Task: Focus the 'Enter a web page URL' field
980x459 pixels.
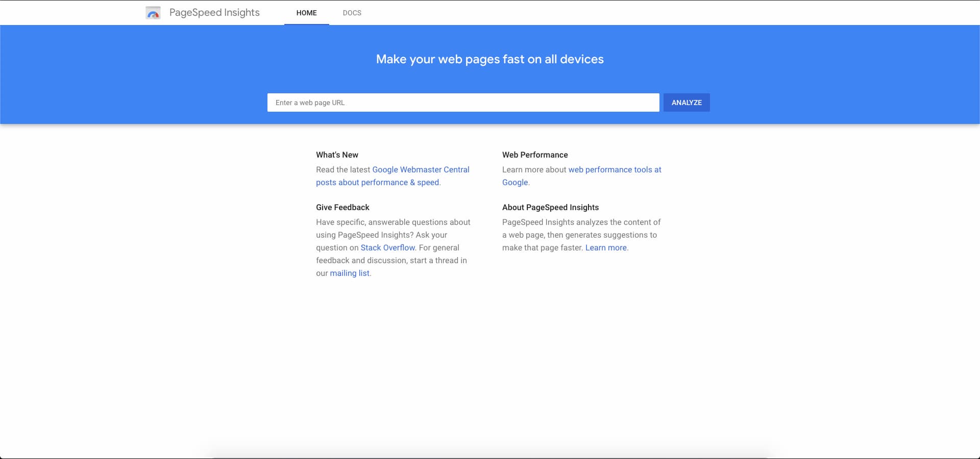Action: [463, 103]
